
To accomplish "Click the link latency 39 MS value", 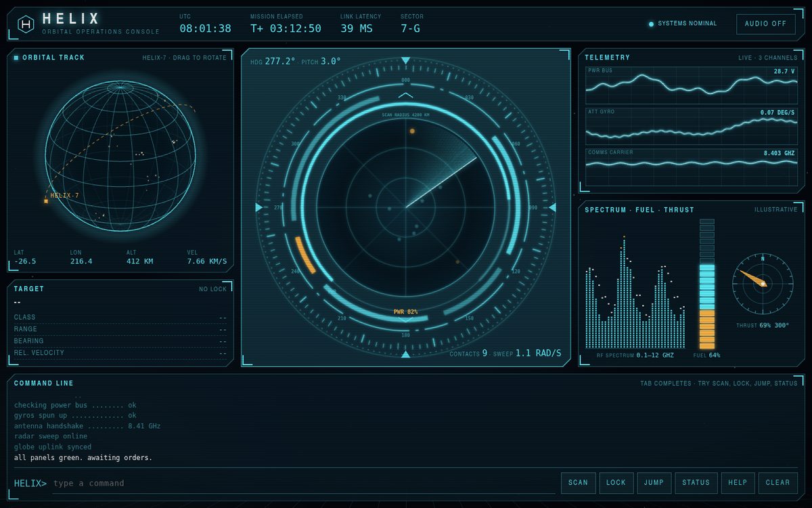I will pyautogui.click(x=357, y=28).
